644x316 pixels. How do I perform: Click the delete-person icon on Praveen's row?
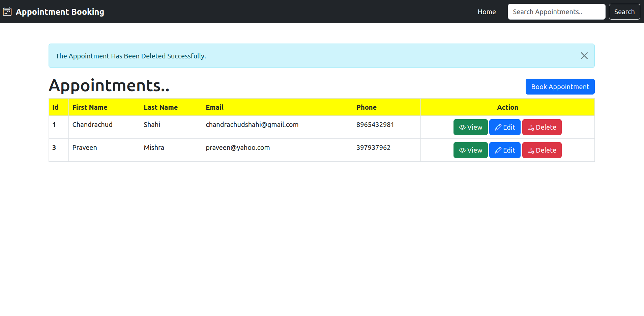coord(531,150)
